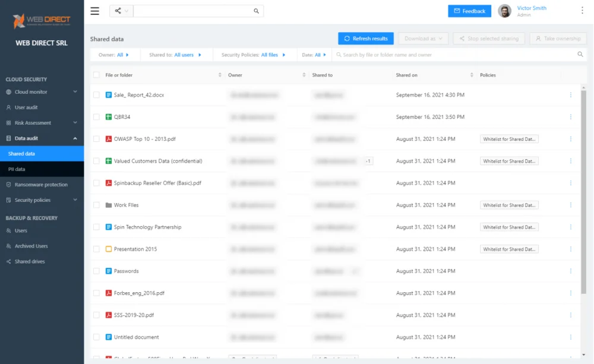This screenshot has height=364, width=594.
Task: Open the hamburger menu icon
Action: pos(94,11)
